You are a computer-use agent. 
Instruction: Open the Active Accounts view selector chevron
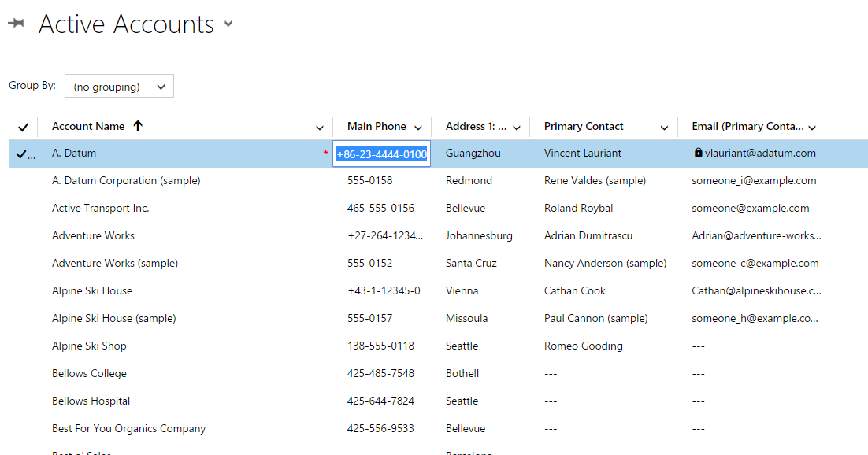pyautogui.click(x=228, y=24)
